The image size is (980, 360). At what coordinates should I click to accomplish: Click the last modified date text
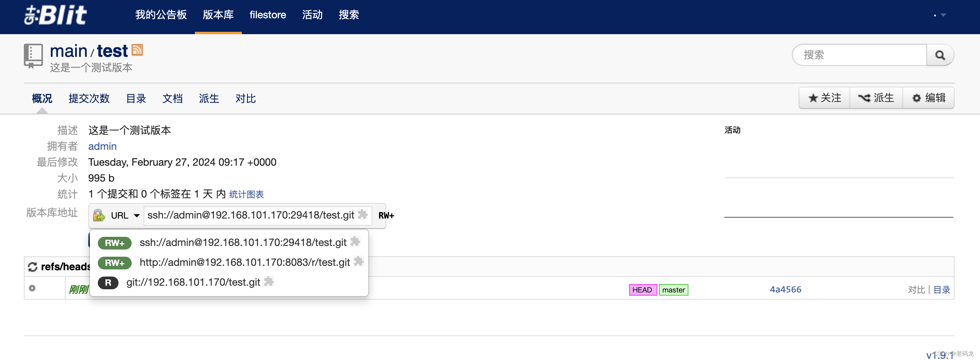click(182, 162)
